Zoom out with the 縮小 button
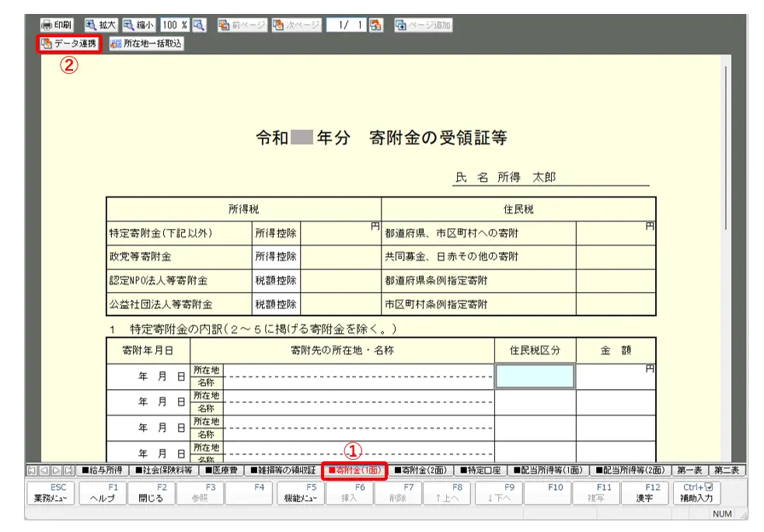The width and height of the screenshot is (764, 532). (139, 25)
